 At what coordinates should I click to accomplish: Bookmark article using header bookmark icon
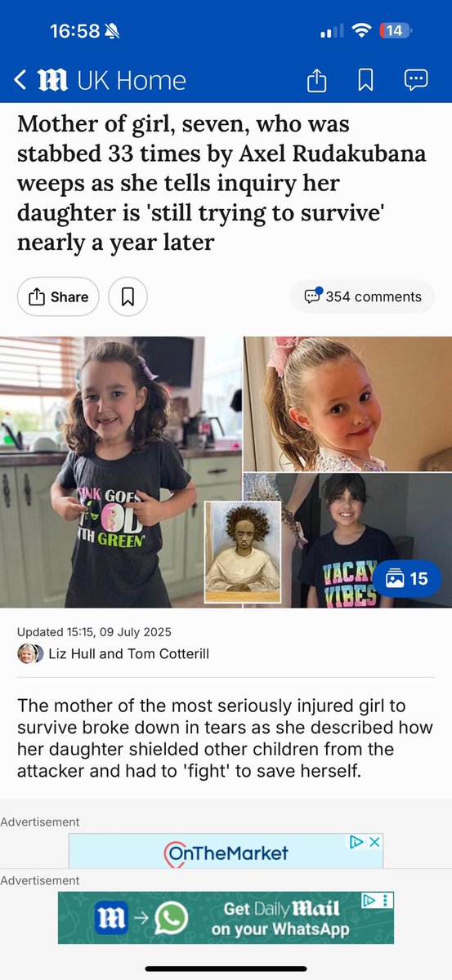(365, 79)
